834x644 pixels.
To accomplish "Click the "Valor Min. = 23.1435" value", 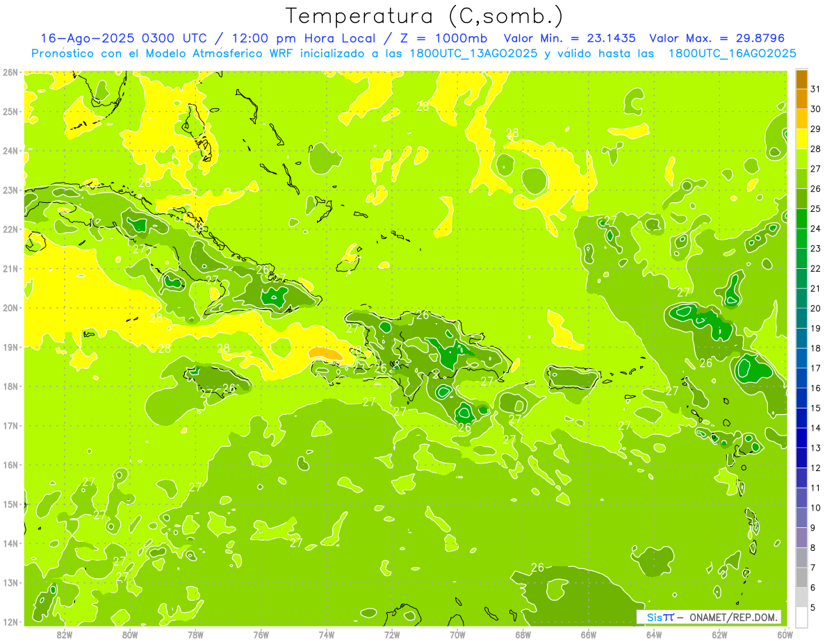I will [569, 38].
